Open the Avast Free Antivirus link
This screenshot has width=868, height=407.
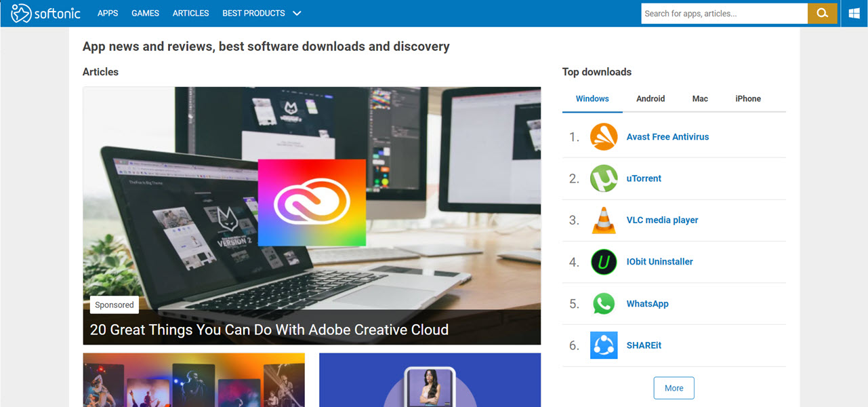point(667,137)
